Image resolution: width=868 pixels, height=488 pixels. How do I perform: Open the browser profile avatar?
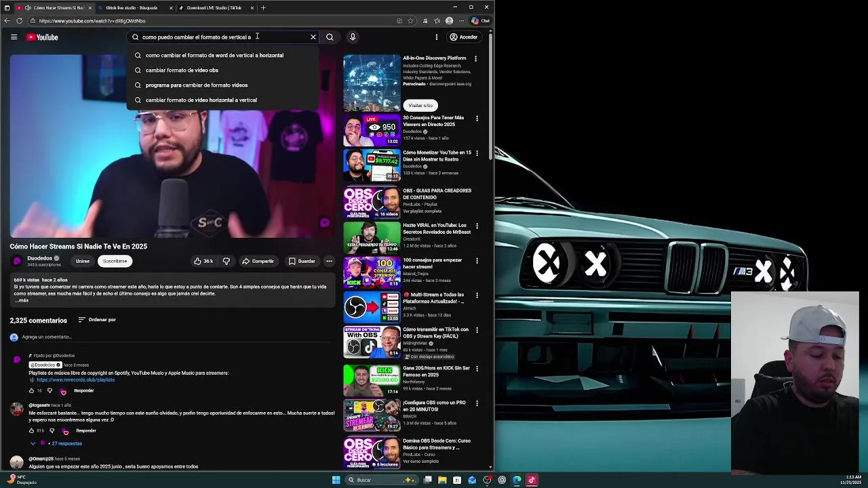click(x=449, y=20)
